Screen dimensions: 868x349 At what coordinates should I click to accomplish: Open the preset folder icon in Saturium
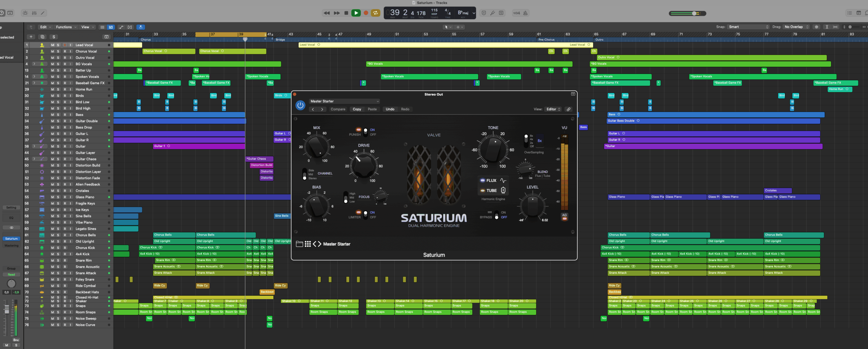tap(299, 244)
